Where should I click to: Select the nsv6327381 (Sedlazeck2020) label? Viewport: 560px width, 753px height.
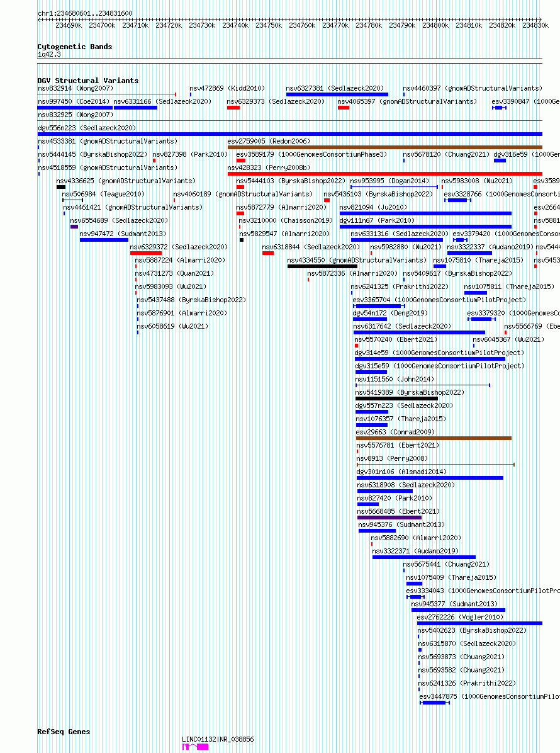click(x=335, y=88)
